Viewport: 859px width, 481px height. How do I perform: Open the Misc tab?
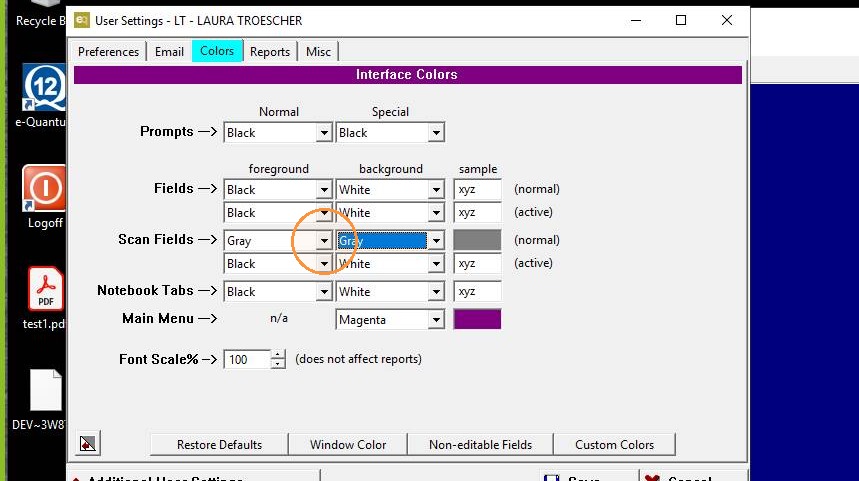[x=318, y=51]
